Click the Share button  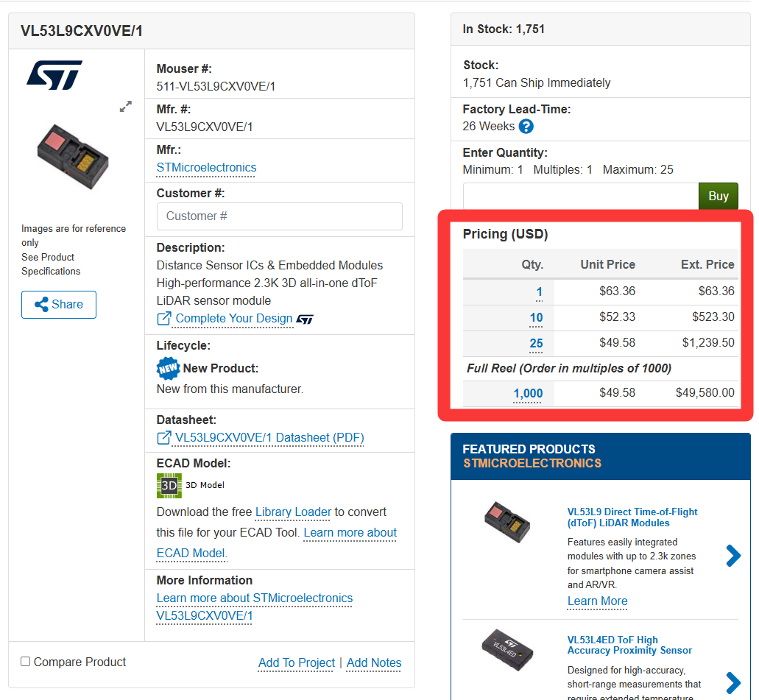(x=59, y=305)
